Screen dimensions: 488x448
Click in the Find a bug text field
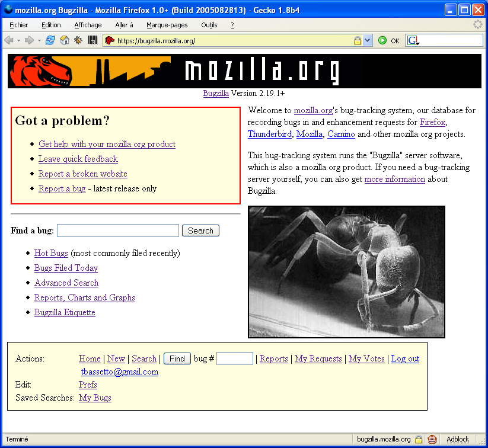(x=118, y=231)
